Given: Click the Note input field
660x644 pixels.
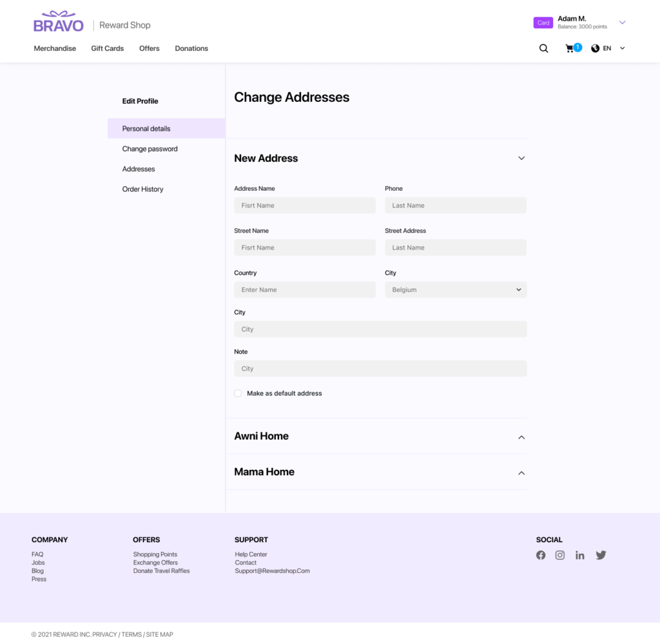Looking at the screenshot, I should tap(380, 369).
